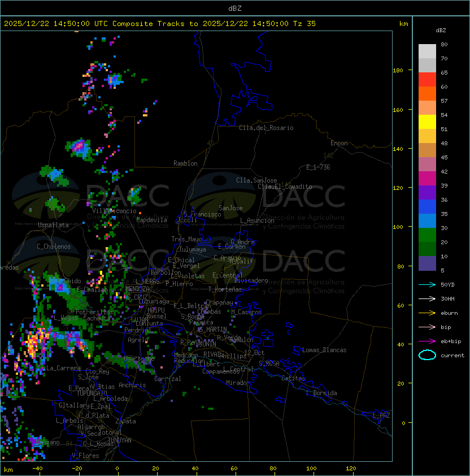Click the 'Capdevila' place label
Screen dimensions: 470x476
point(152,220)
